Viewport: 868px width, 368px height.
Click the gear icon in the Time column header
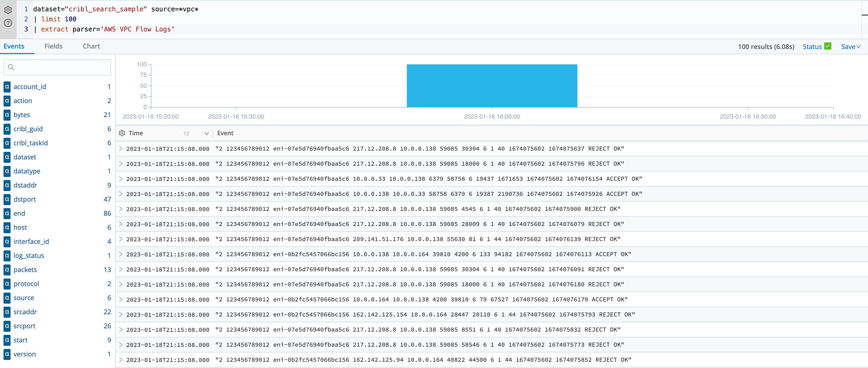pos(122,133)
